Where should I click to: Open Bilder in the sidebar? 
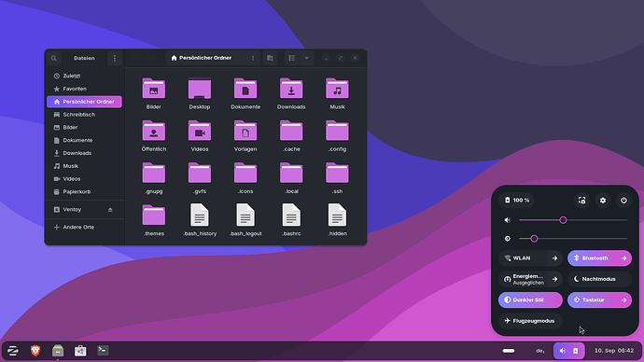click(x=84, y=127)
